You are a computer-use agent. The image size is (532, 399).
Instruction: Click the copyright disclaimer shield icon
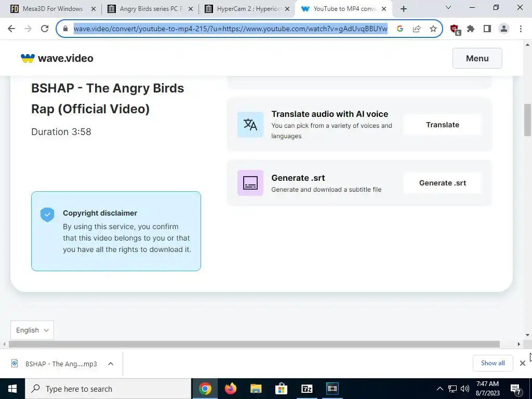[x=47, y=215]
